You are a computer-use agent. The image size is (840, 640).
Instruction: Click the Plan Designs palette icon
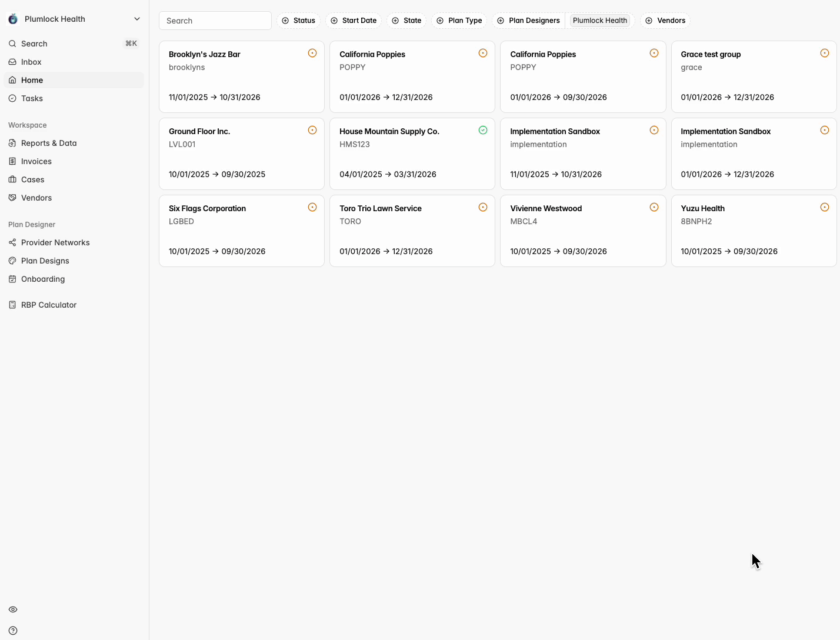point(12,261)
